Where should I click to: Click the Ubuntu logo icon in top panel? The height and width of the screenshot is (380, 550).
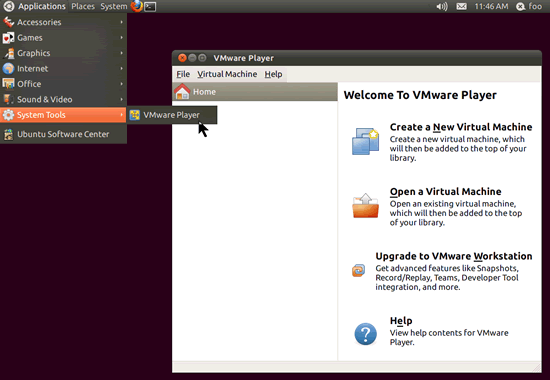tap(8, 6)
